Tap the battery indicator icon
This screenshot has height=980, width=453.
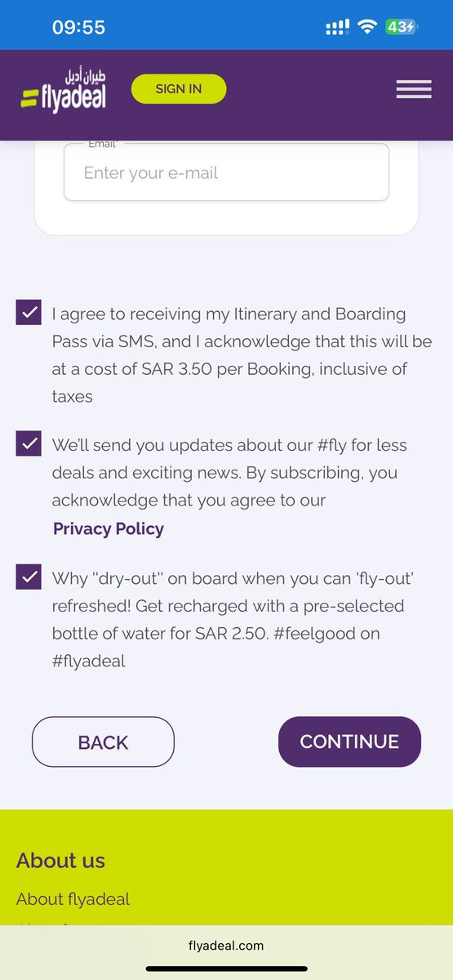402,27
